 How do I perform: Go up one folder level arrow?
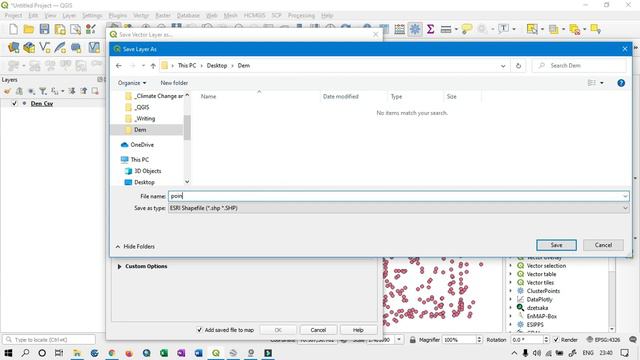tap(153, 65)
